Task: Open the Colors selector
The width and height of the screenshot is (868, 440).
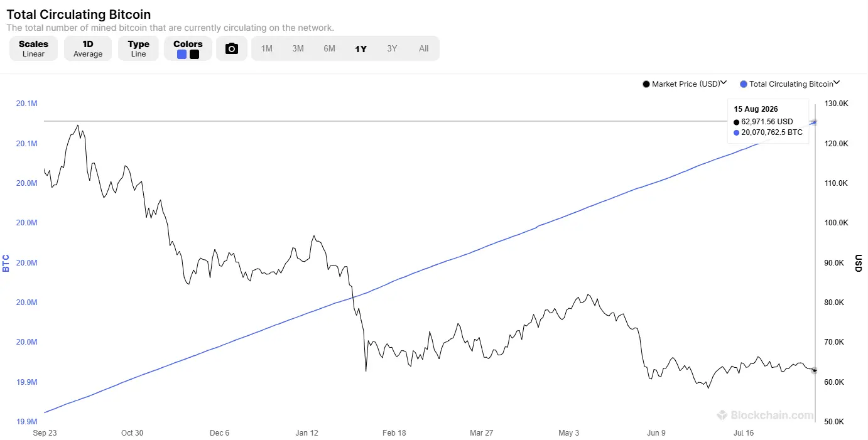Action: coord(188,48)
